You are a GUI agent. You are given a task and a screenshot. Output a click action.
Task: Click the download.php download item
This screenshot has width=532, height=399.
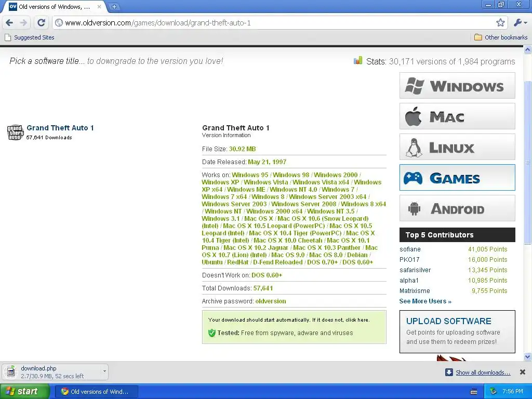point(55,372)
